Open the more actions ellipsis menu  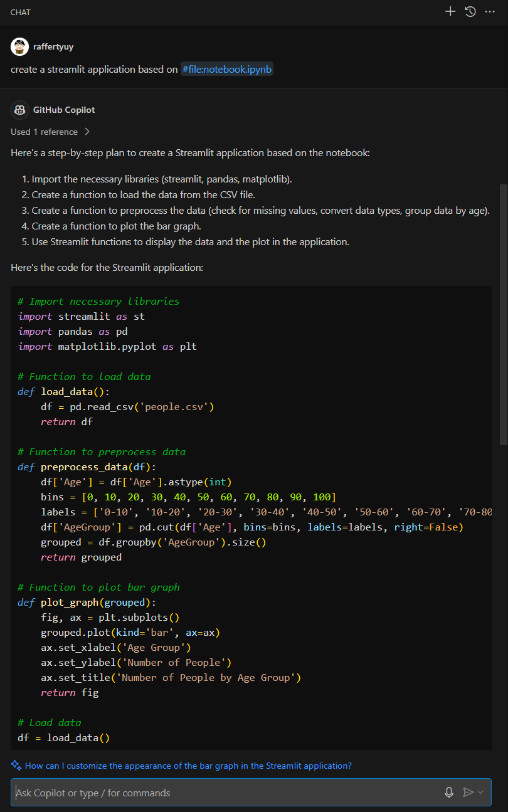click(490, 11)
